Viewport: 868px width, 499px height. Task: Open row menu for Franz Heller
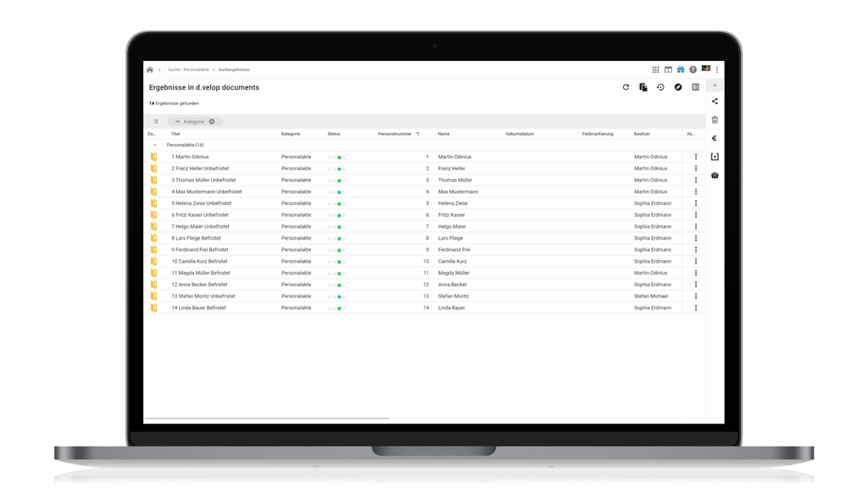(696, 169)
